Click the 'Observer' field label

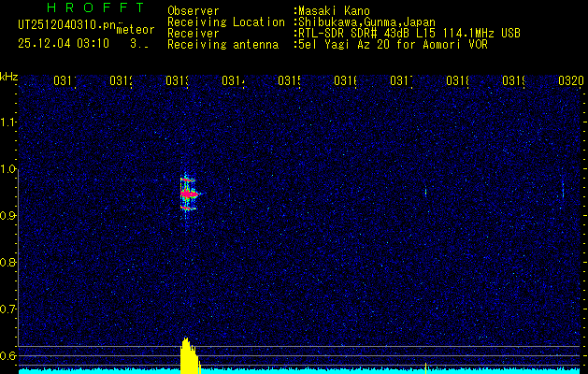coord(194,11)
